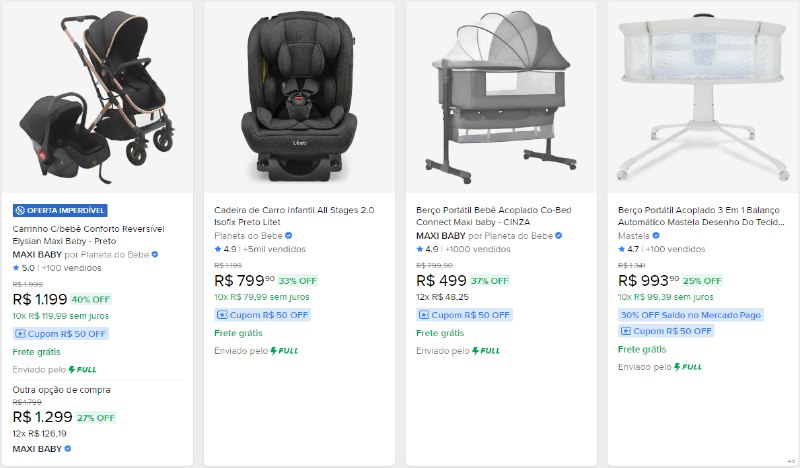Image resolution: width=800 pixels, height=468 pixels.
Task: Click the FULL icon on Co-Bed Connect crib card
Action: coord(477,351)
